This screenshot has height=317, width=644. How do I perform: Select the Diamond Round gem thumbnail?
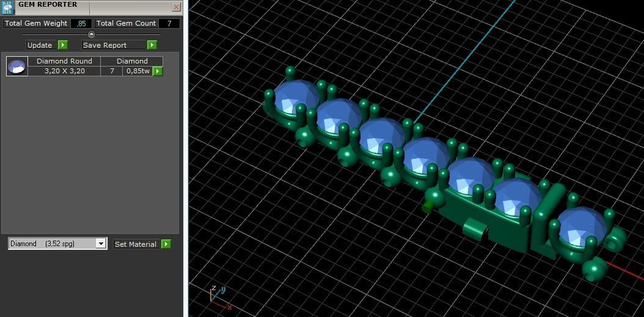coord(17,66)
